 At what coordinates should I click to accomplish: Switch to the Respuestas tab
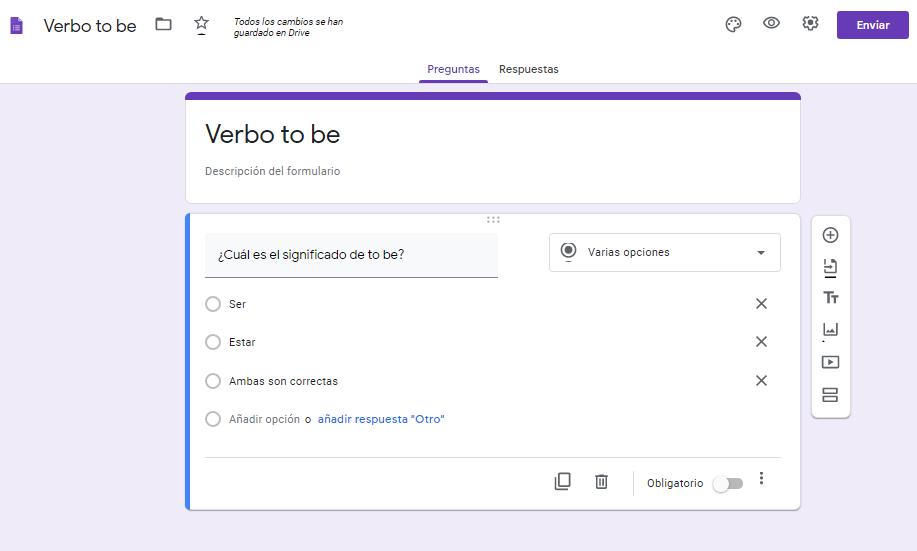click(x=528, y=70)
